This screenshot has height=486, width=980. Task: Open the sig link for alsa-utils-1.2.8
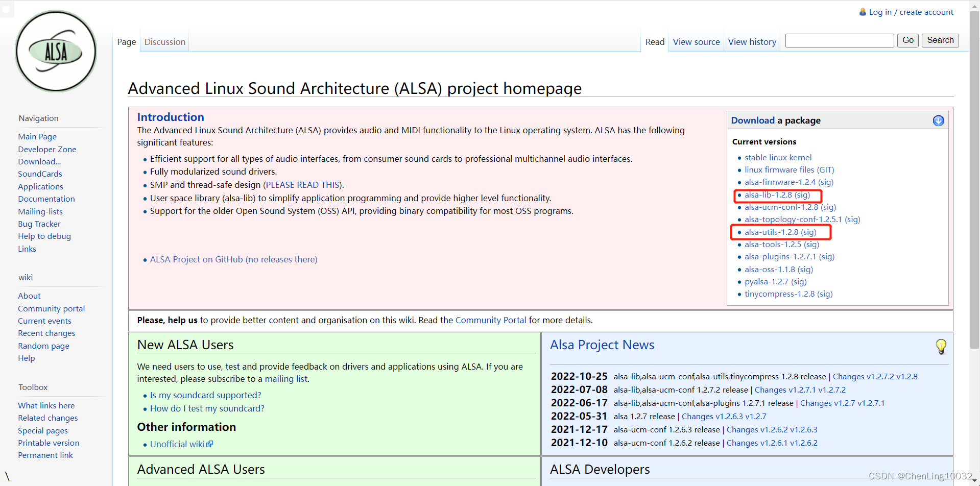pos(808,232)
